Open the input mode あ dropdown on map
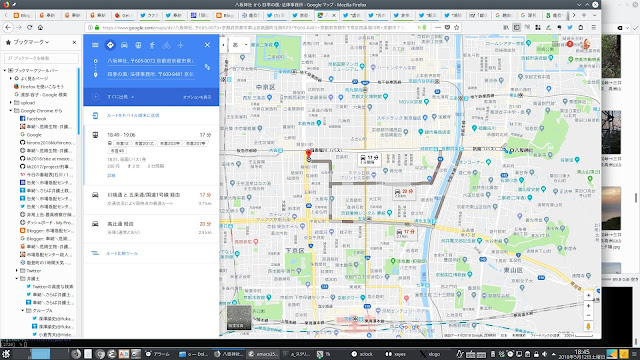Viewport: 640px width, 360px height. tap(240, 45)
